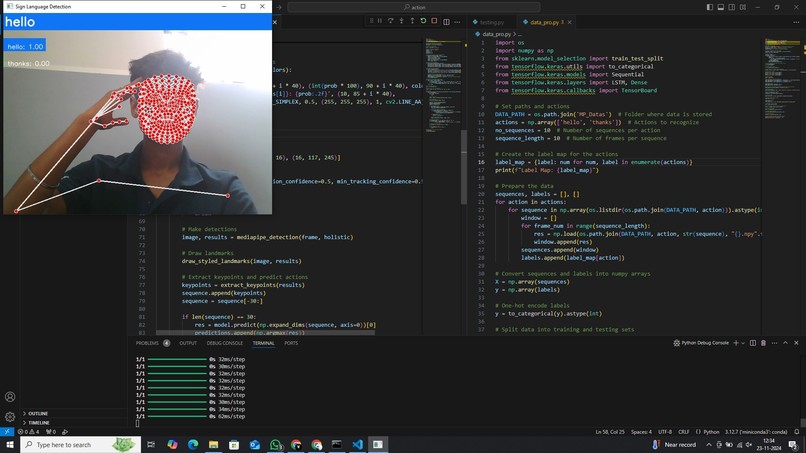Restart the debug session with the green icon
Image resolution: width=806 pixels, height=453 pixels.
[x=423, y=21]
